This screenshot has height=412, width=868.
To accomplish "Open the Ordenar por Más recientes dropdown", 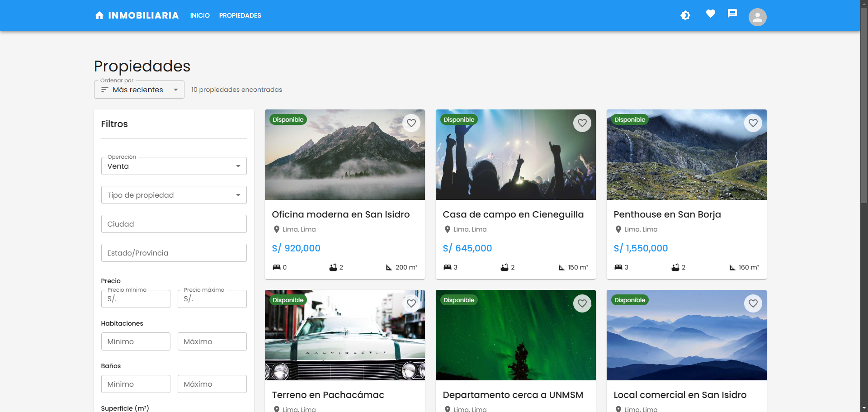I will point(139,90).
